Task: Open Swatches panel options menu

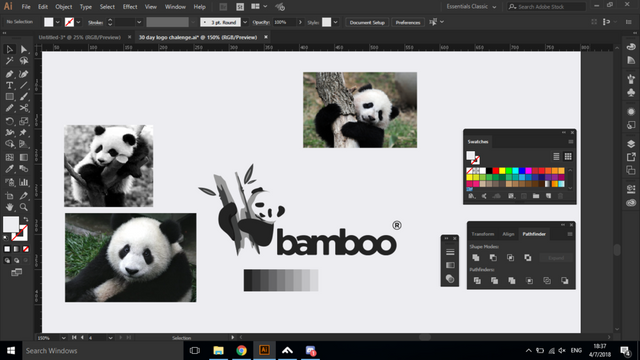Action: [571, 142]
